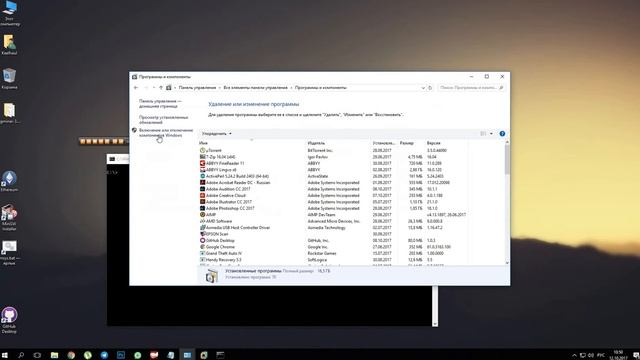The image size is (640, 360).
Task: Select the 'Rockstar Games' publisher cell
Action: point(322,253)
